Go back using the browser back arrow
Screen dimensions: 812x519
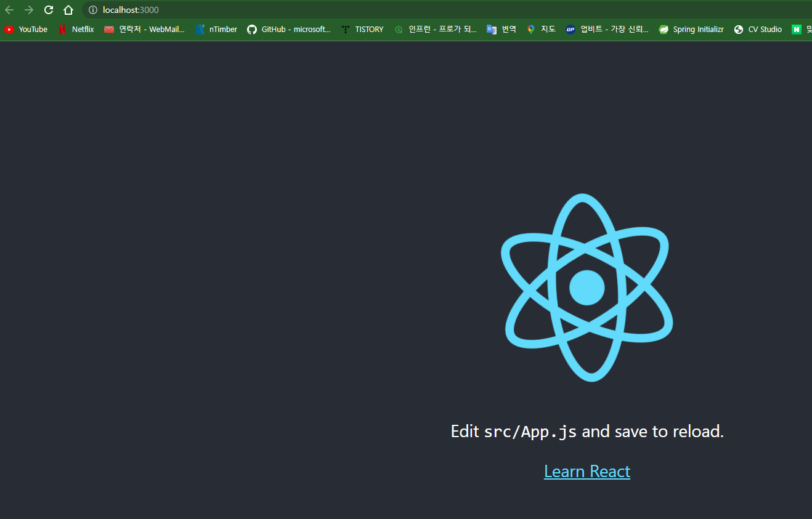9,10
